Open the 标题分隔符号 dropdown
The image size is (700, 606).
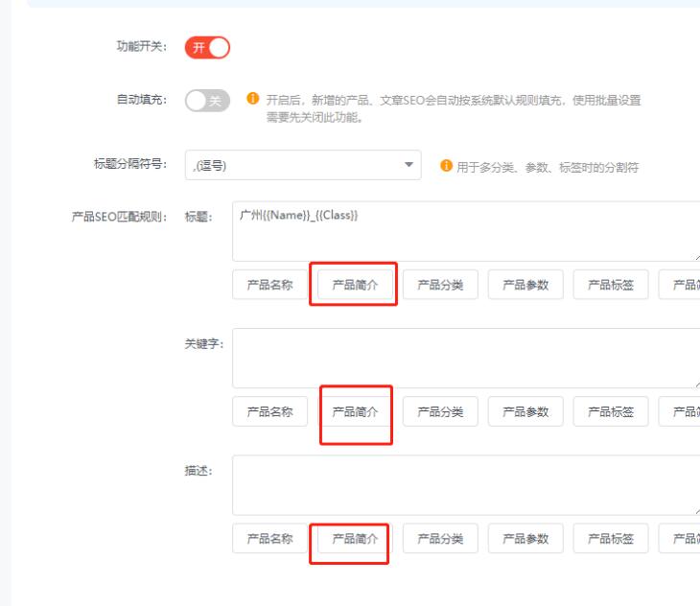303,165
